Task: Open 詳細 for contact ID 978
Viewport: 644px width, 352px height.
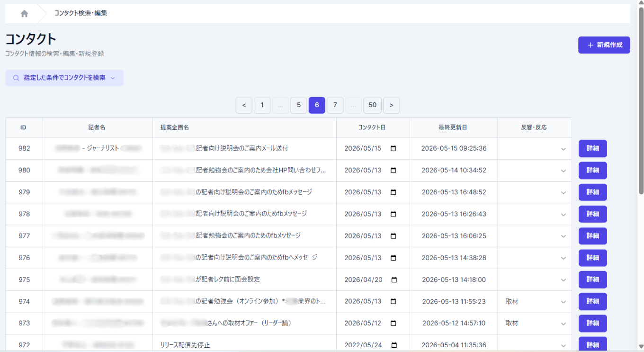Action: (x=593, y=214)
